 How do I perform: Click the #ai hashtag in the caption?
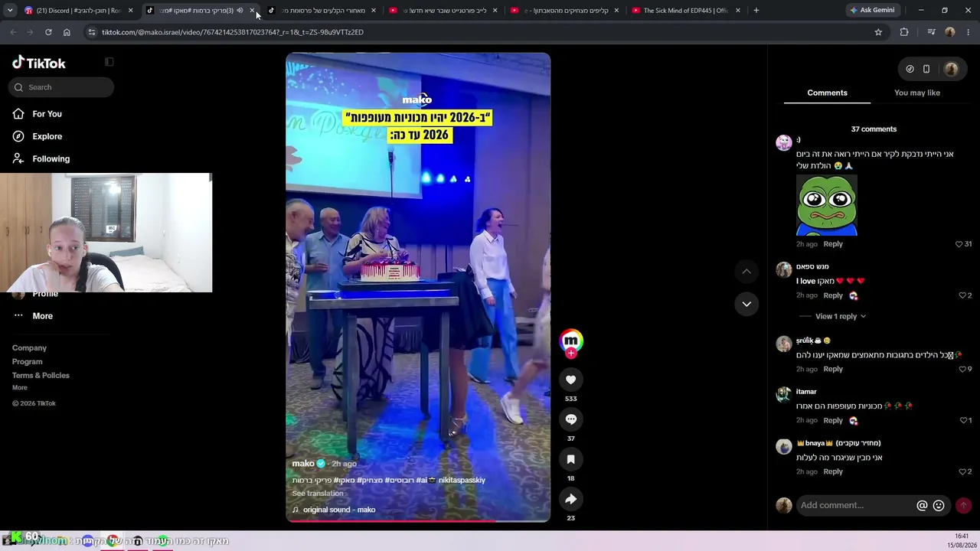(x=421, y=480)
